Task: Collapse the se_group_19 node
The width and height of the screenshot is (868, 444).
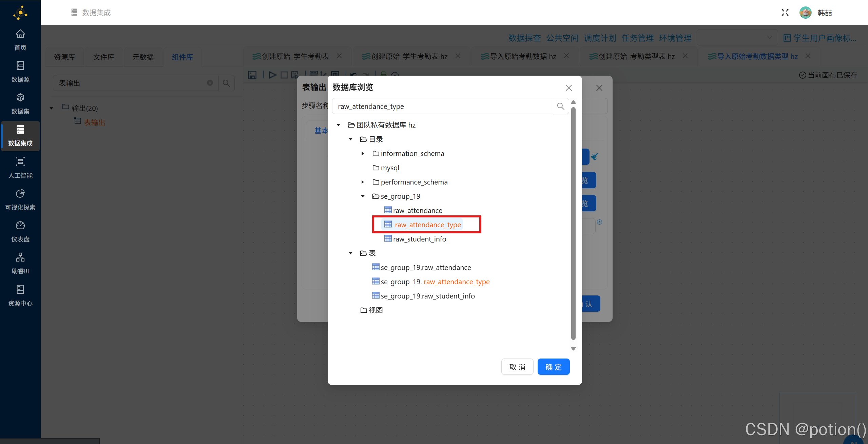Action: tap(363, 196)
